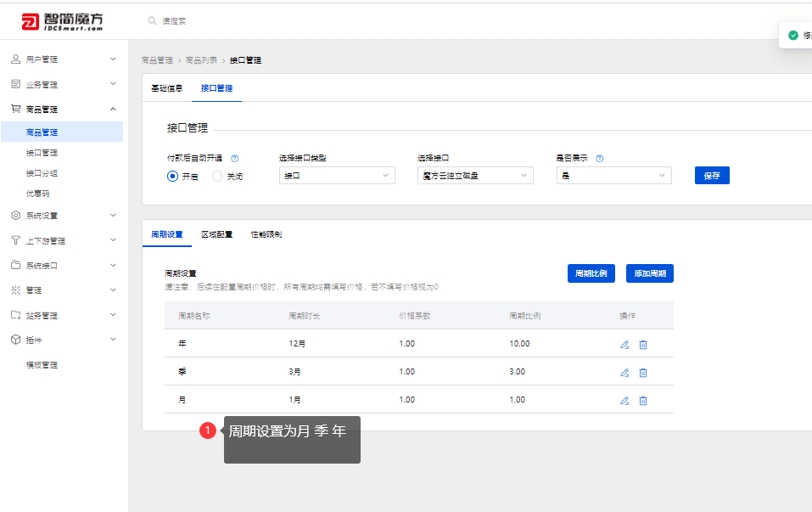
Task: Click the 3.00 周期比例 value
Action: [518, 372]
